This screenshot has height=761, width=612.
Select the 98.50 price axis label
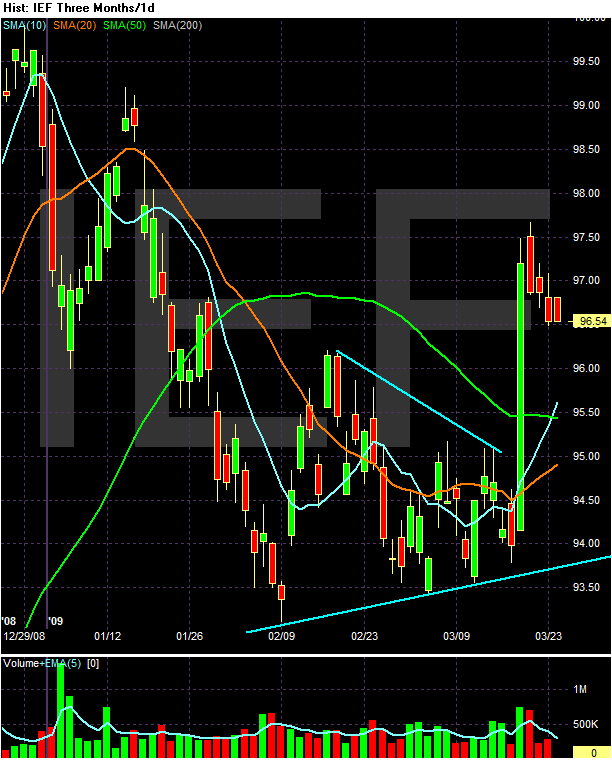pyautogui.click(x=586, y=149)
